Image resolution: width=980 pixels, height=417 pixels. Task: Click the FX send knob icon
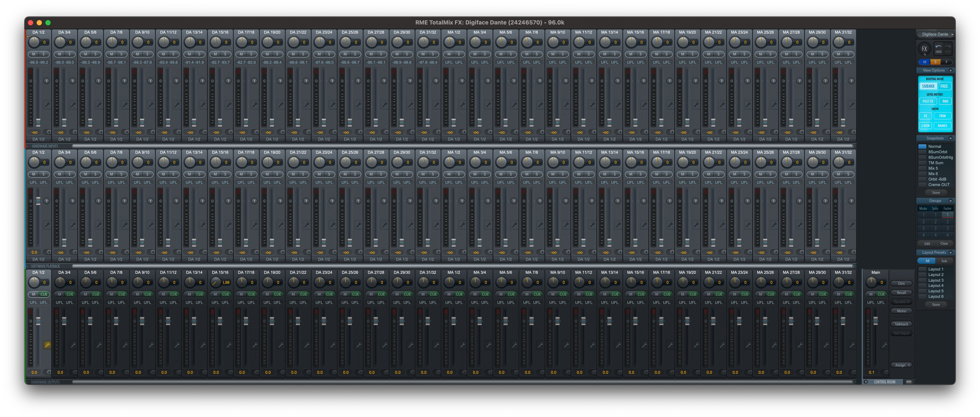(924, 49)
